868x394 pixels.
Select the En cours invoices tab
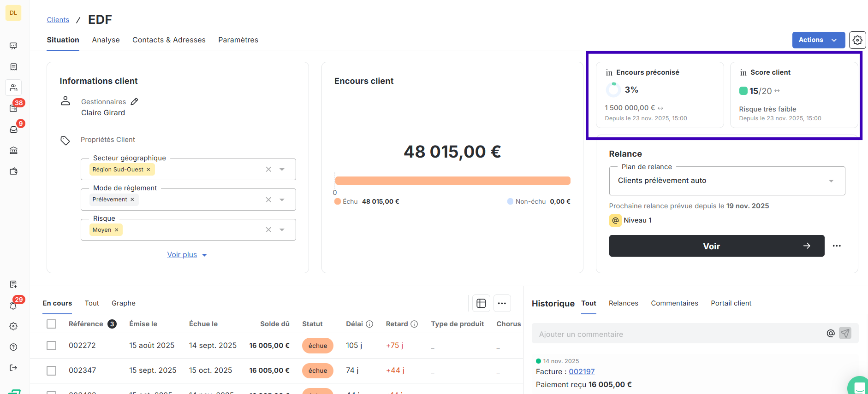[57, 303]
